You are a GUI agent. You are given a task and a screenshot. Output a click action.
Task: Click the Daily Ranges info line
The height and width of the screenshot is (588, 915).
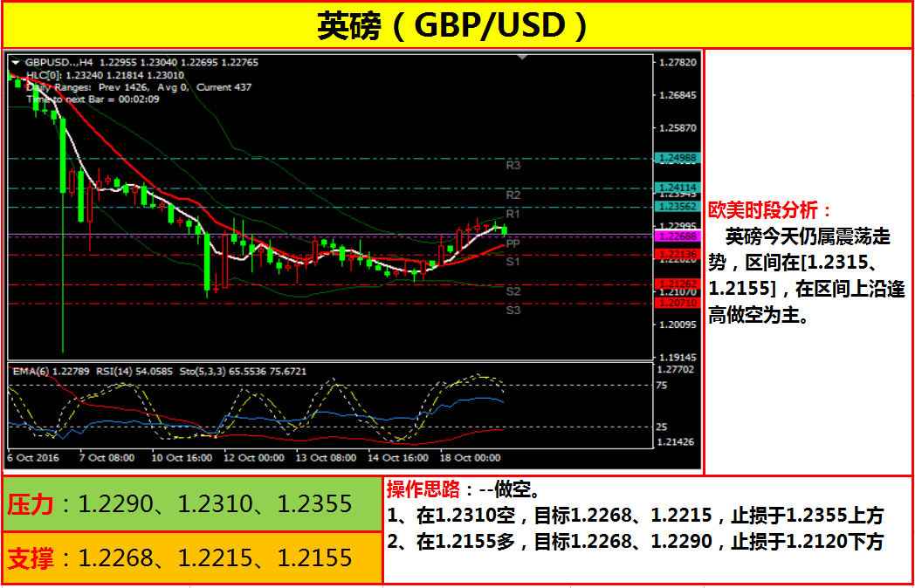coord(139,87)
